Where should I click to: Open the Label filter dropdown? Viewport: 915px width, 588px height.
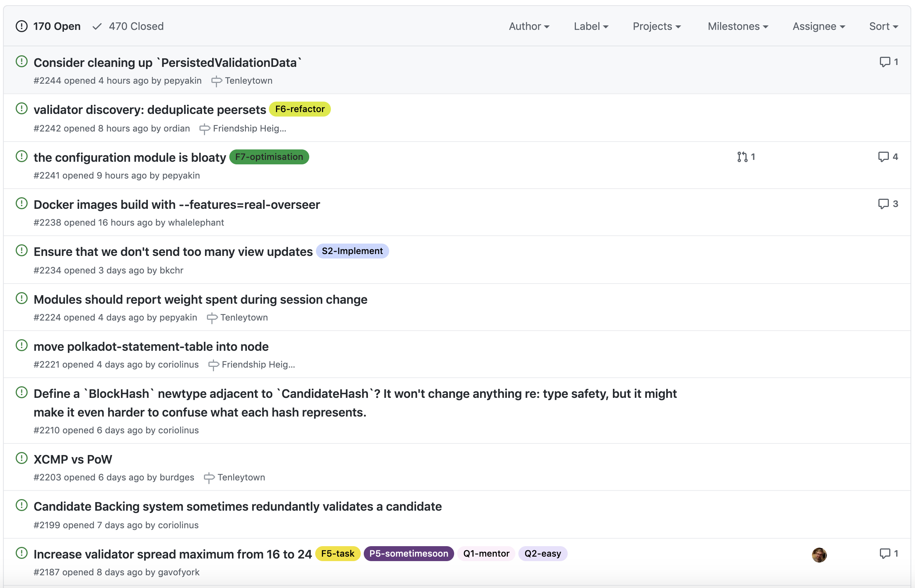[590, 27]
